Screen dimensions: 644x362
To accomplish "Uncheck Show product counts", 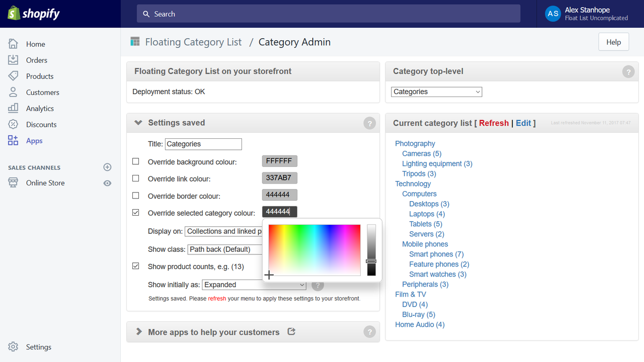I will pyautogui.click(x=135, y=266).
